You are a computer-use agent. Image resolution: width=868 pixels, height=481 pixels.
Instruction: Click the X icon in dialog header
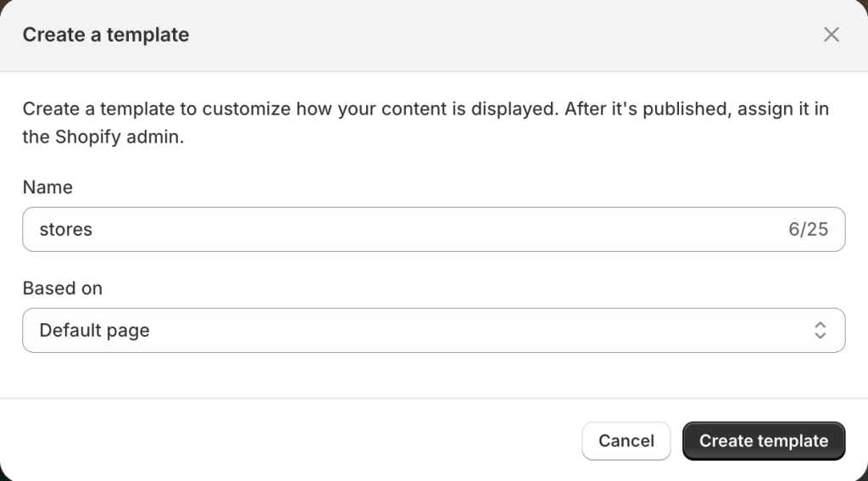pos(832,35)
